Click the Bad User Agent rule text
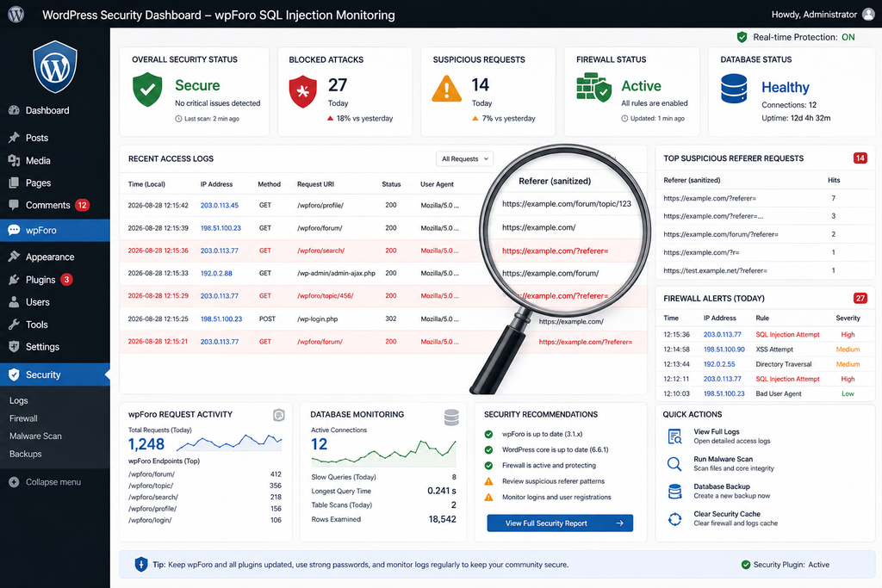Screen dimensions: 882x588 [x=779, y=393]
